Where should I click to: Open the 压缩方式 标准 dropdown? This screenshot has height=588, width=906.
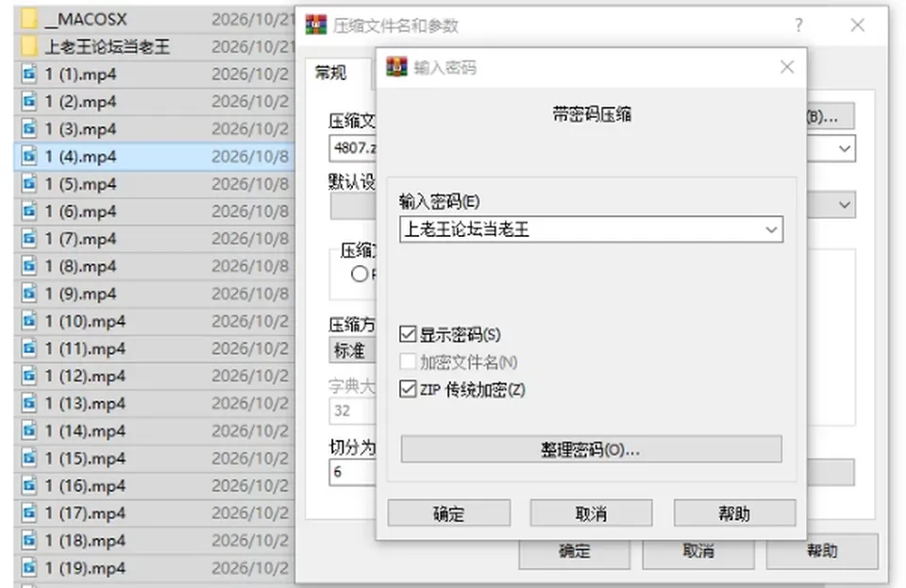tap(352, 350)
